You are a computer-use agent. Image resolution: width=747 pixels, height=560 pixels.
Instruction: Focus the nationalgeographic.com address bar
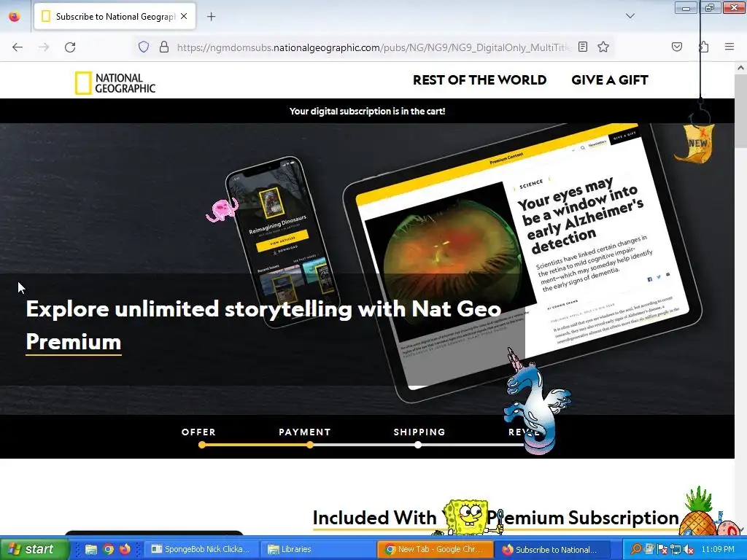pos(373,47)
